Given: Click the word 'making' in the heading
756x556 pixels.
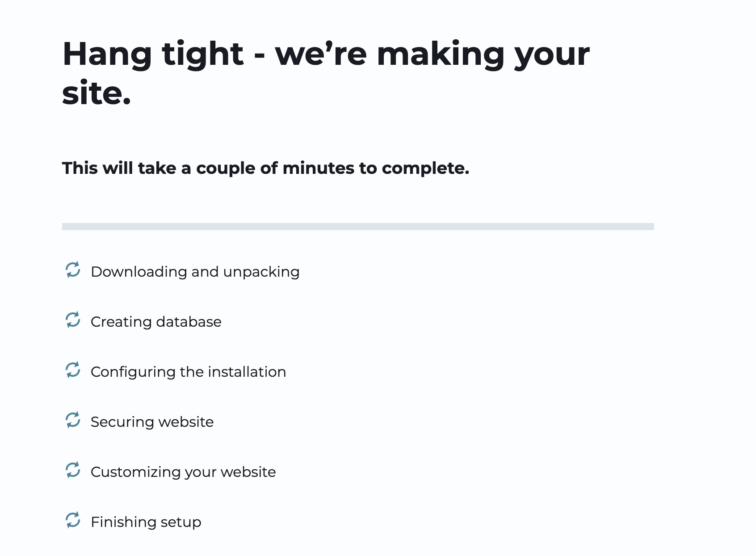Looking at the screenshot, I should [x=440, y=55].
